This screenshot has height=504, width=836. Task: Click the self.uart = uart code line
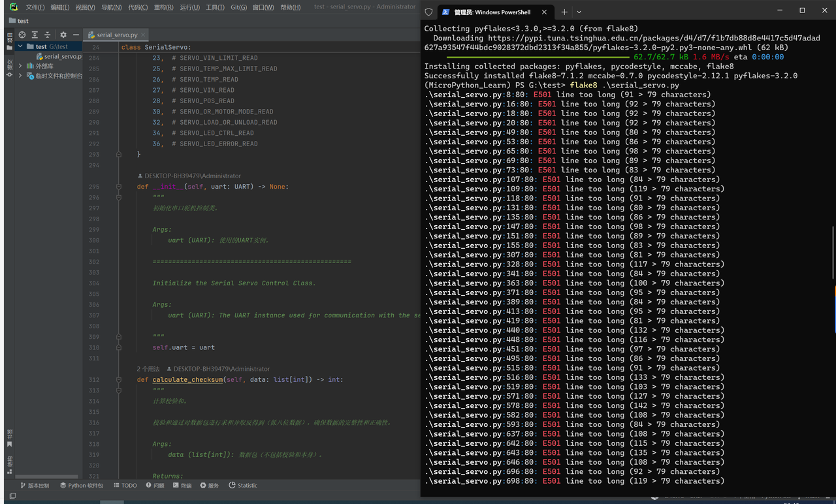pos(184,347)
